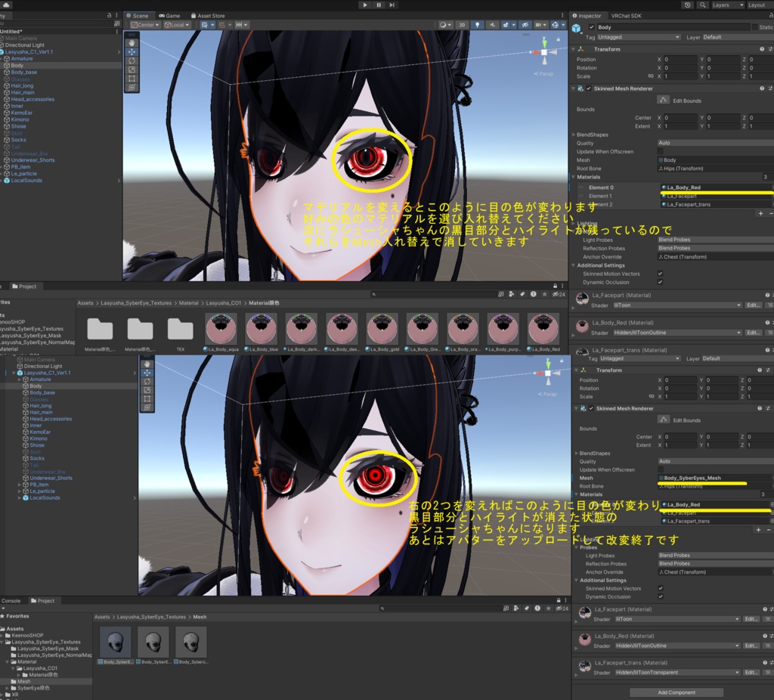The width and height of the screenshot is (774, 700).
Task: Click the Edit Bounds button
Action: click(x=665, y=100)
